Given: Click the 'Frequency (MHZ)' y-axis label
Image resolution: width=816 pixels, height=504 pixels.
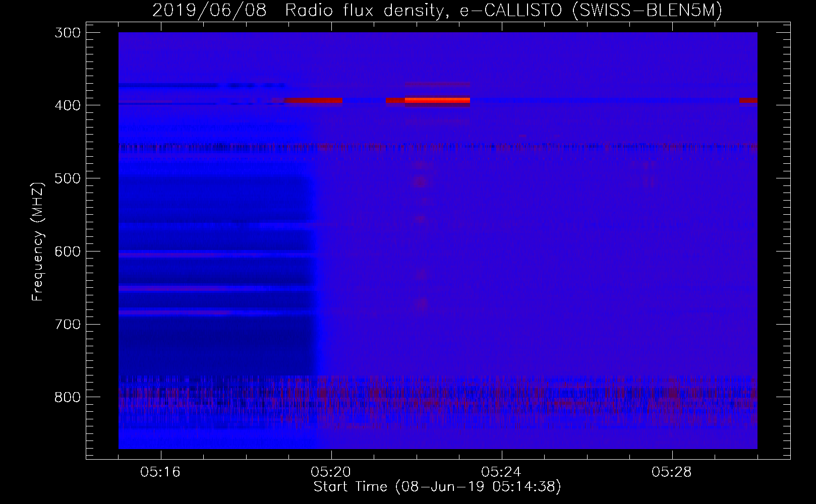Looking at the screenshot, I should click(38, 241).
